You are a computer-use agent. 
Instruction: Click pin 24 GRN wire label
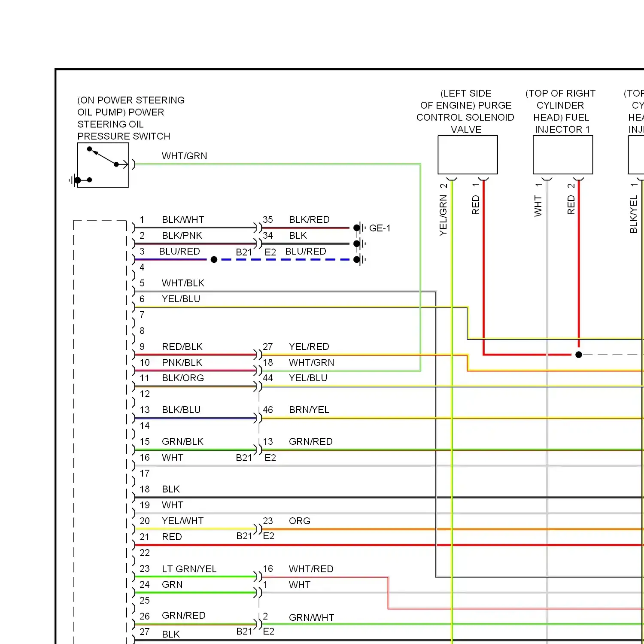172,585
